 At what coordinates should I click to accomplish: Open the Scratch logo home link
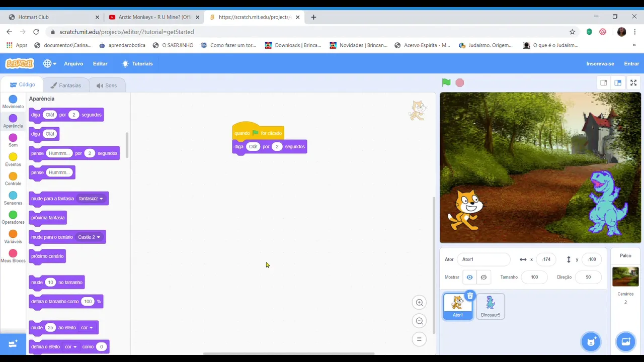[20, 63]
